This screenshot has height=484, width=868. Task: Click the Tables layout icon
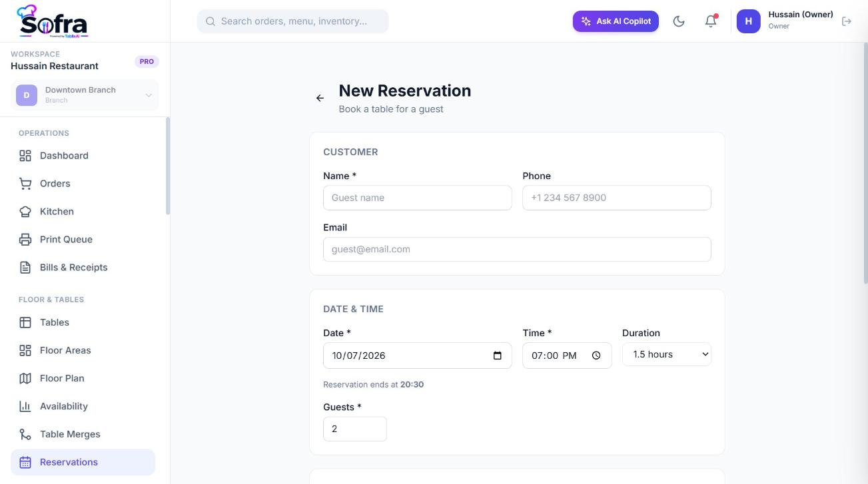point(25,322)
